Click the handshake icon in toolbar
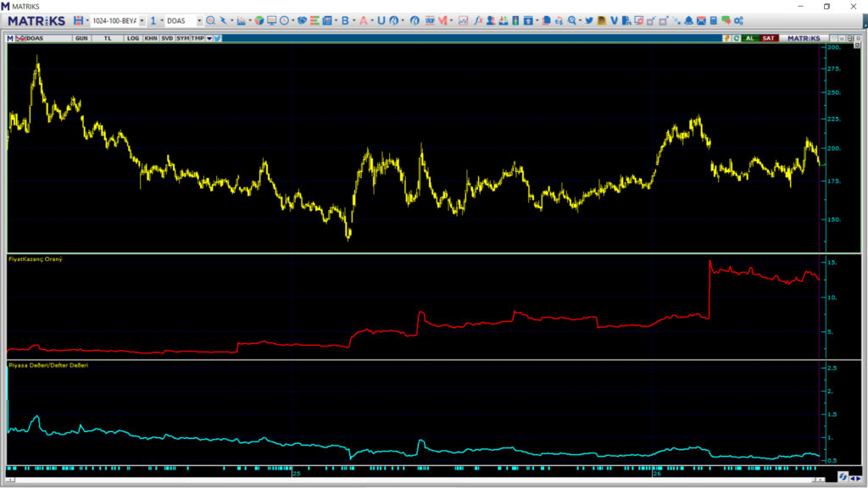This screenshot has height=488, width=868. pyautogui.click(x=303, y=20)
